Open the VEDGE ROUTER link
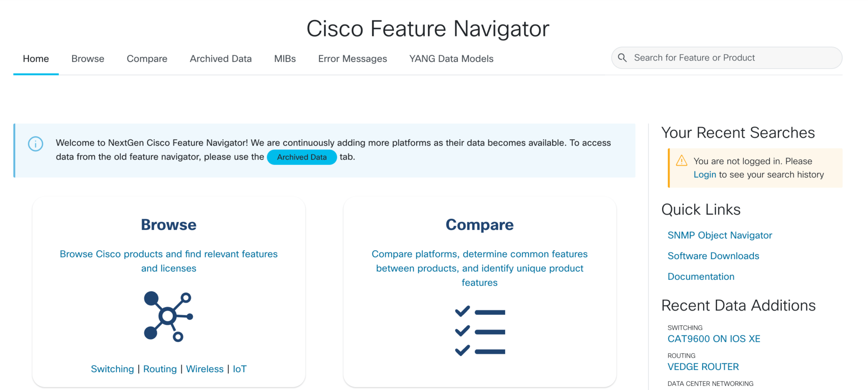This screenshot has width=868, height=390. tap(703, 367)
